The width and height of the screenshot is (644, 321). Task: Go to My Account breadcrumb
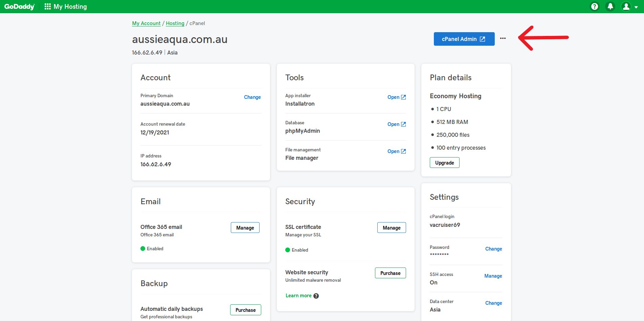click(146, 23)
